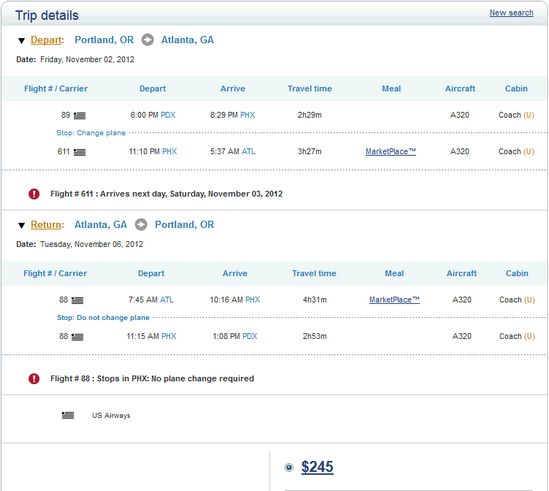Click travel time 2h29m
549x491 pixels.
[310, 115]
